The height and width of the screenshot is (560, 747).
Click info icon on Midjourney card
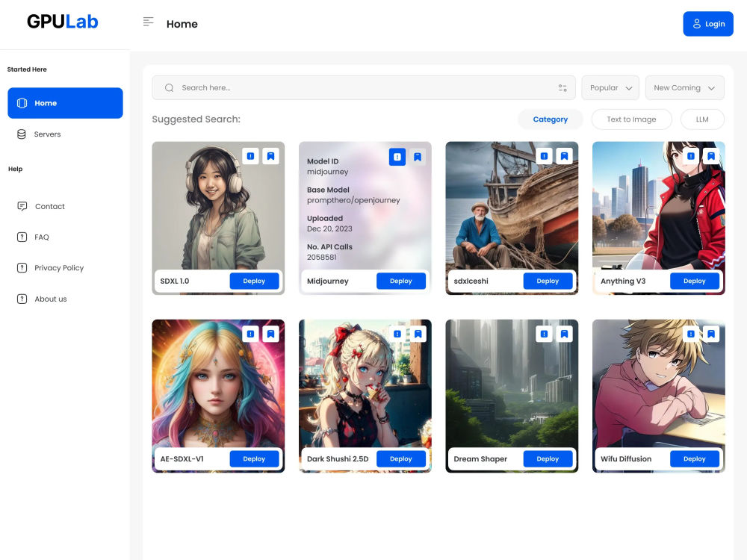[x=397, y=157]
